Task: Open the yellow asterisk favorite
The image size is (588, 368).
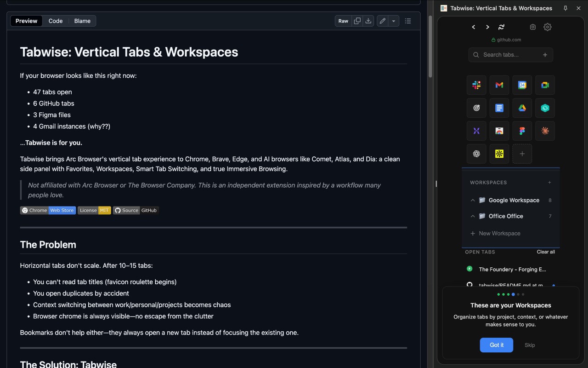Action: [x=499, y=154]
